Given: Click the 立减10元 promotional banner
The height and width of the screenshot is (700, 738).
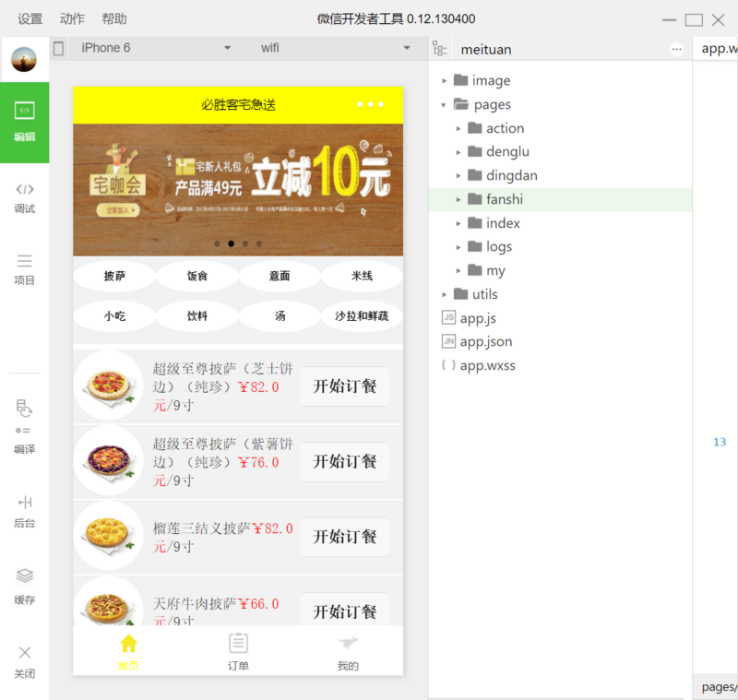Looking at the screenshot, I should click(x=238, y=190).
